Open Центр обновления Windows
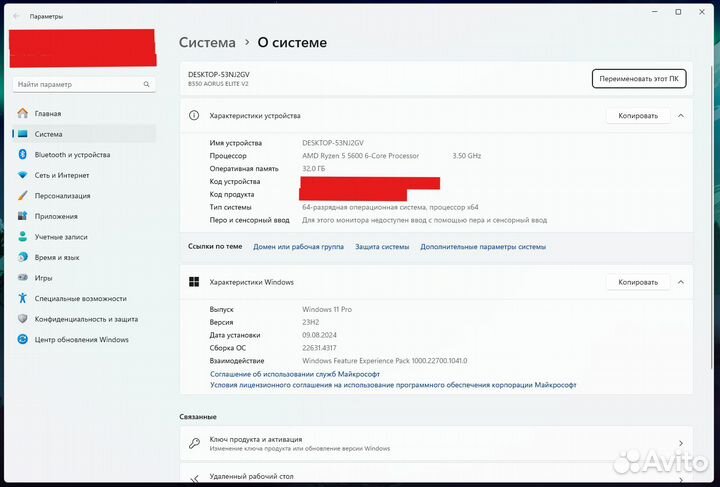Image resolution: width=720 pixels, height=487 pixels. click(82, 339)
